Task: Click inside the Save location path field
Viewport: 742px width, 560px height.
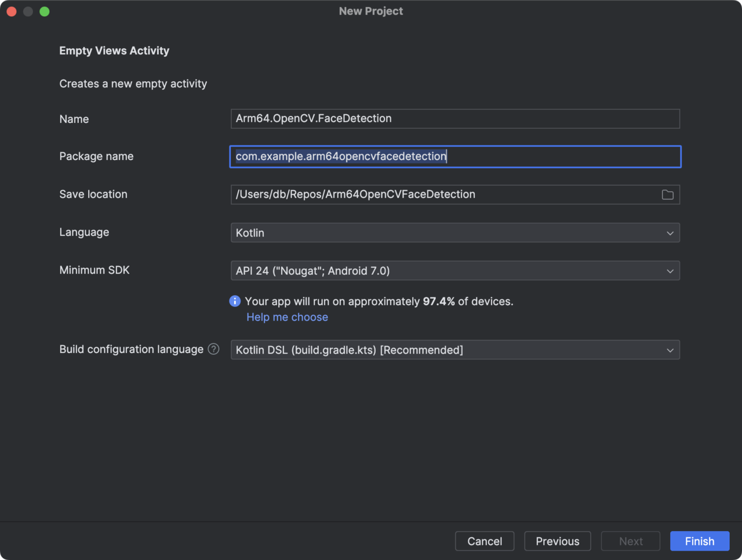Action: [441, 195]
